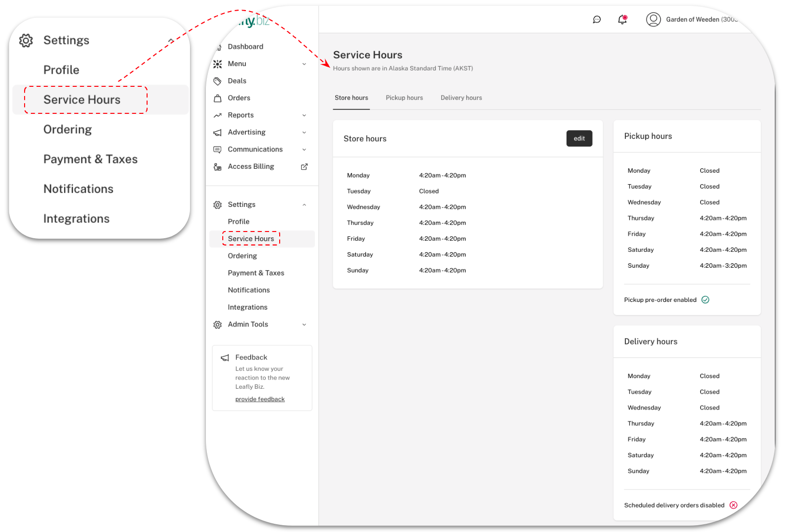The height and width of the screenshot is (532, 785).
Task: Expand the Admin Tools chevron
Action: 304,325
